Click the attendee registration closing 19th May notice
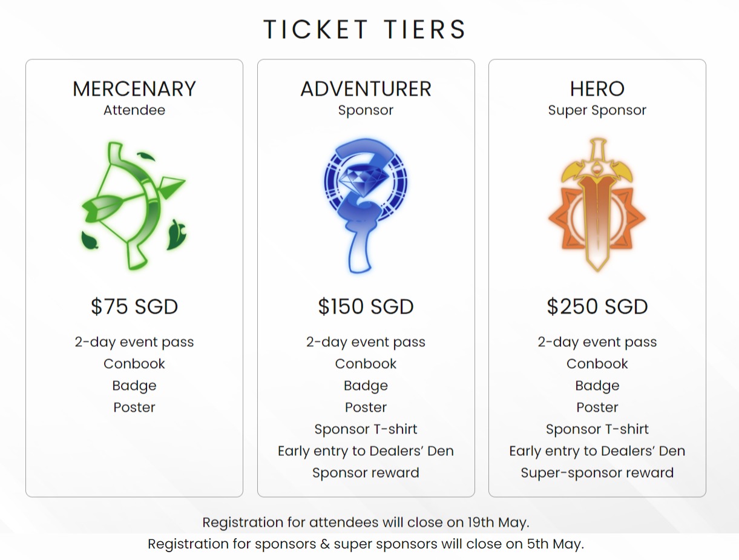This screenshot has height=560, width=739. [x=366, y=522]
